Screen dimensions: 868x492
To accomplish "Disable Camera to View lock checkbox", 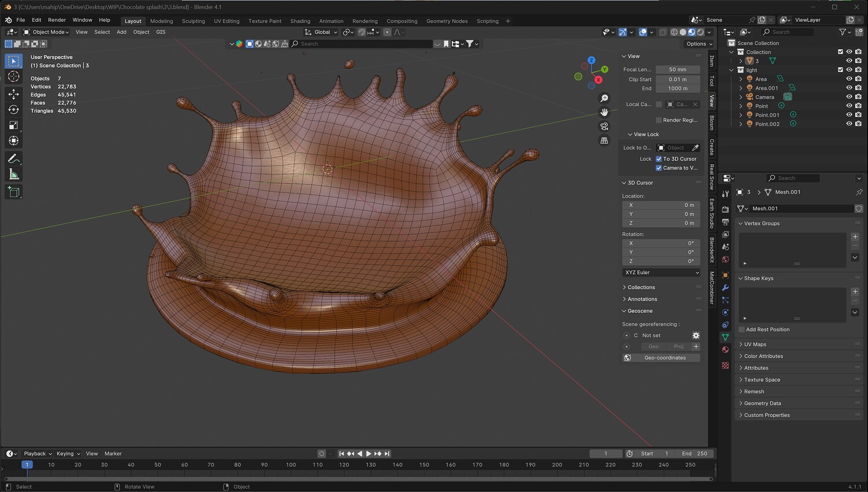I will 659,168.
